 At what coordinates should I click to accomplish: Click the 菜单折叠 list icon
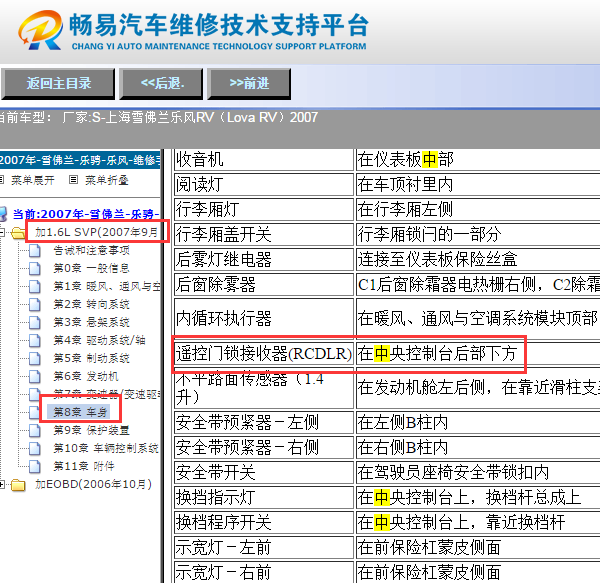[73, 180]
